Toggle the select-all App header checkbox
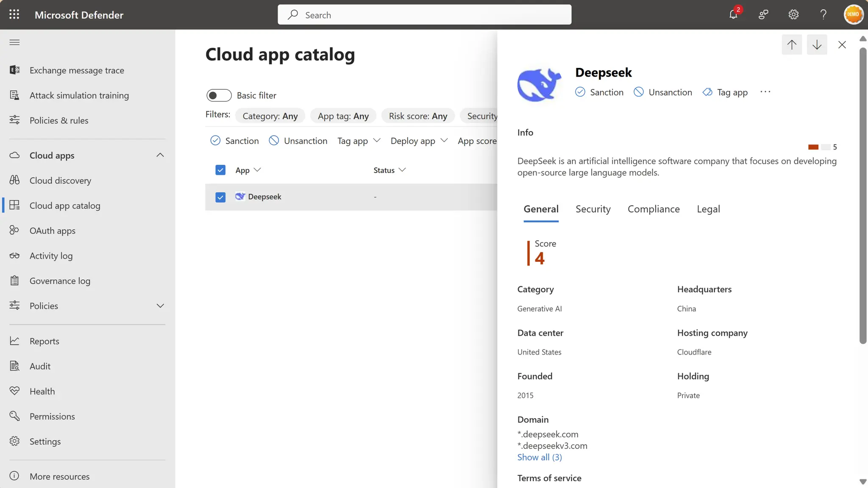The image size is (868, 488). tap(220, 170)
